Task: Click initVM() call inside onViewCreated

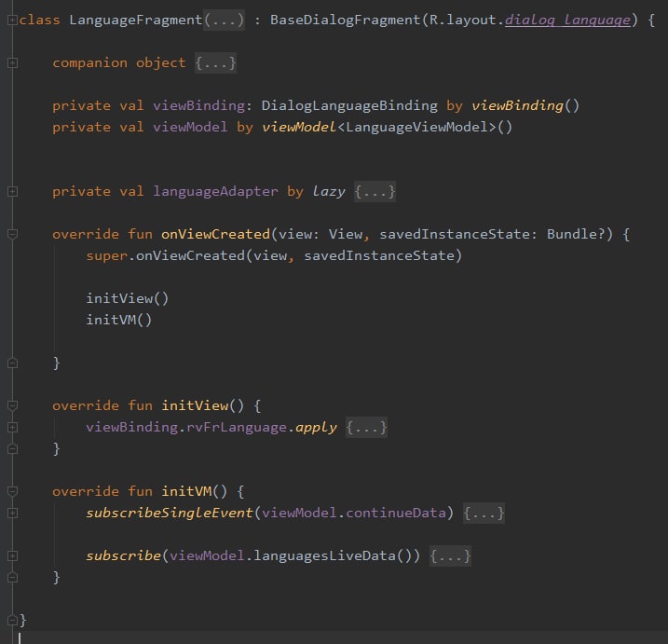Action: click(x=119, y=320)
